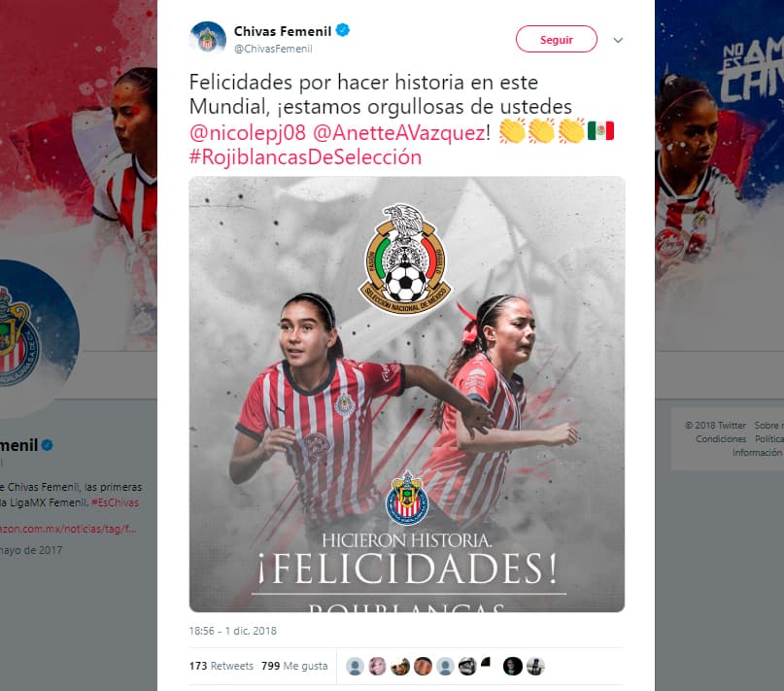Open the Condiciones footer link

click(721, 439)
